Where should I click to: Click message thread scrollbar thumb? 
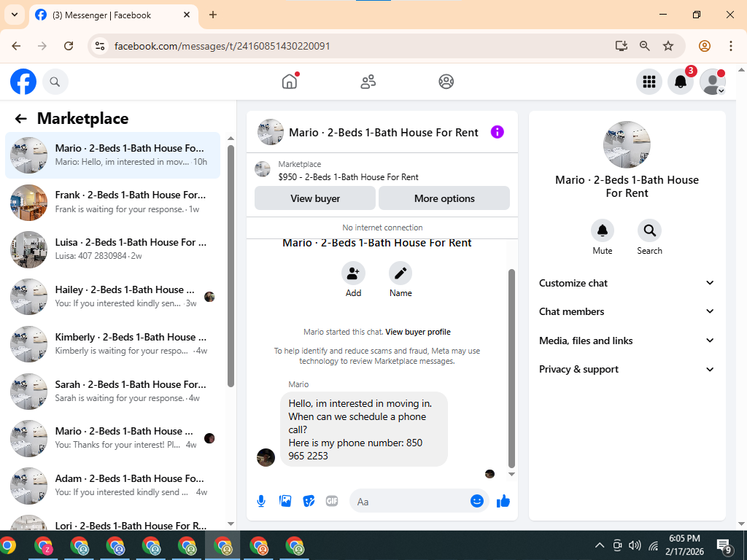511,368
